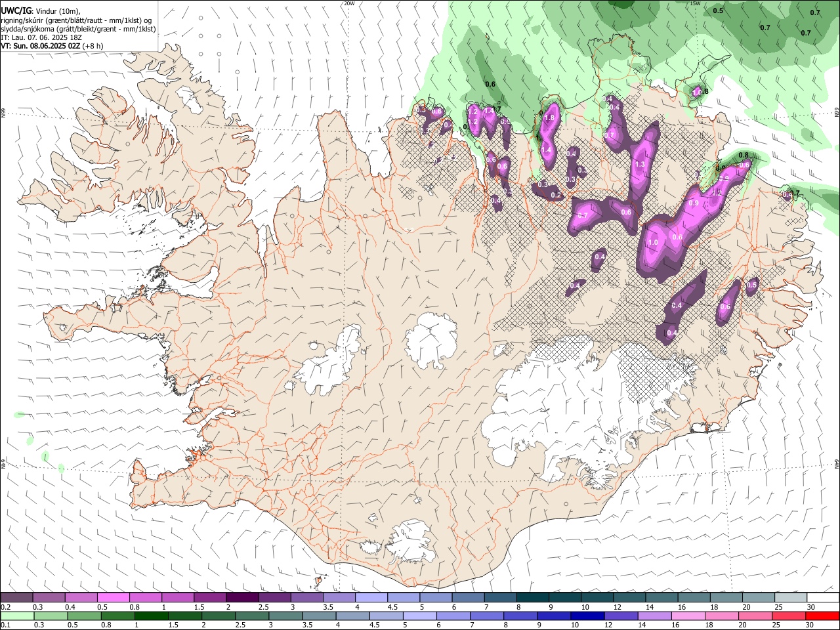Click the '12' label on the upper scale

pos(617,607)
